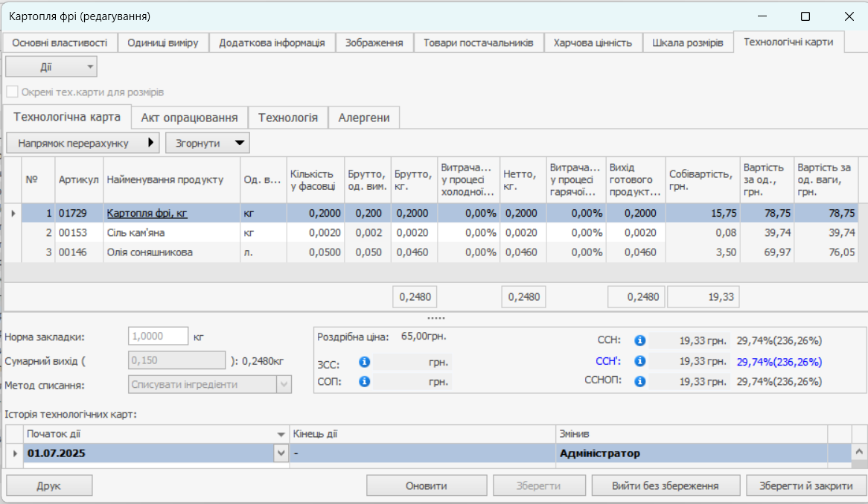The image size is (868, 504).
Task: Open the Метод списання combo box
Action: [284, 385]
